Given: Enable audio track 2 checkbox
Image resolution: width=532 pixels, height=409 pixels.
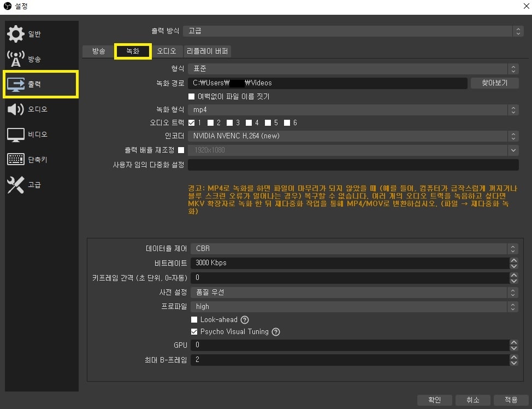Looking at the screenshot, I should pos(211,123).
